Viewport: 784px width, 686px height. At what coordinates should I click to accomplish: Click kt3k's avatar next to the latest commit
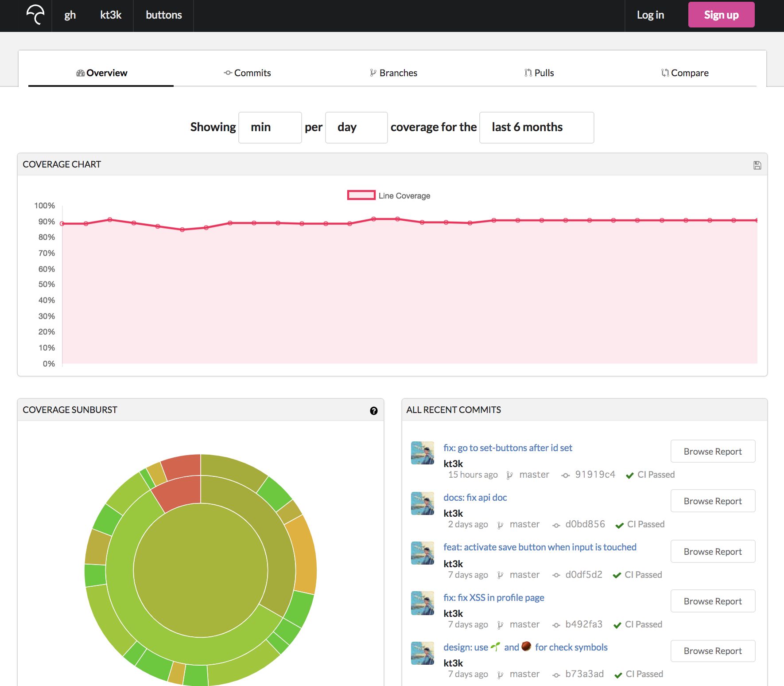(422, 453)
